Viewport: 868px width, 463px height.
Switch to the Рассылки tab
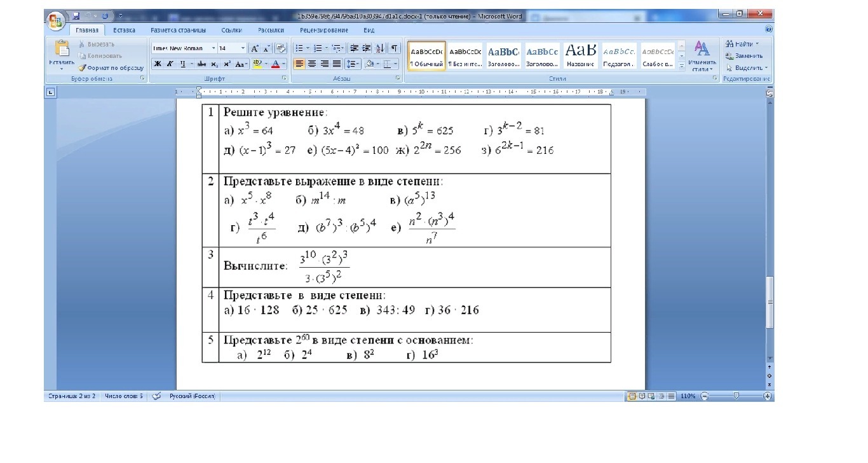271,30
